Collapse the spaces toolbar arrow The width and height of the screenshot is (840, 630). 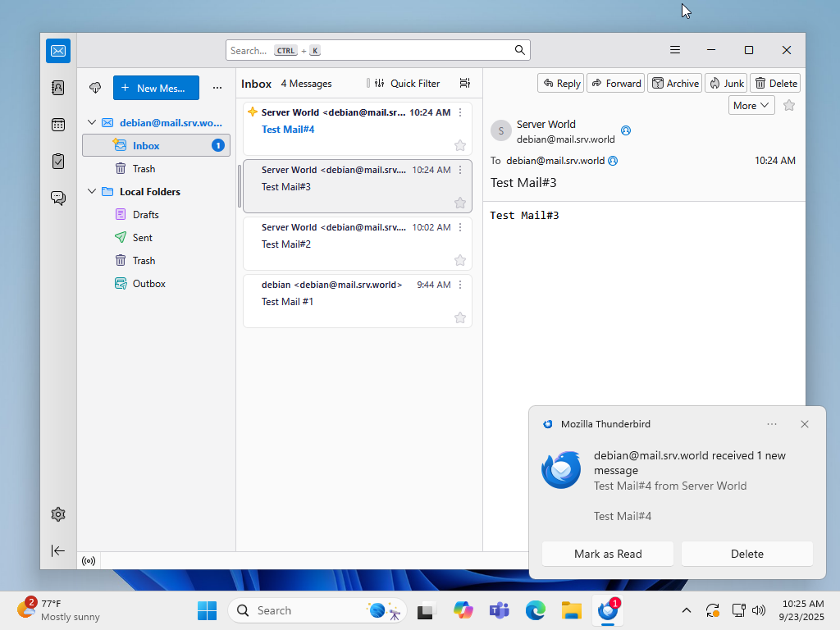tap(58, 550)
